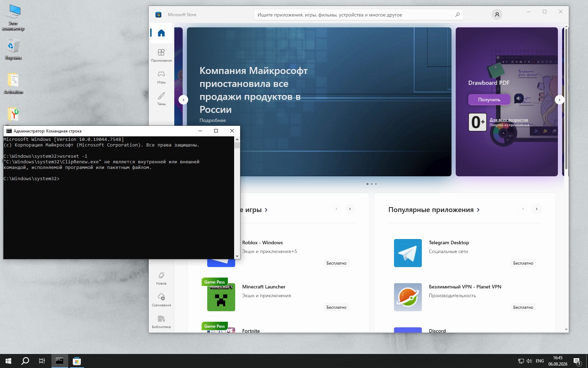Show next hero banner slide
Viewport: 588px width, 368px height.
click(559, 100)
